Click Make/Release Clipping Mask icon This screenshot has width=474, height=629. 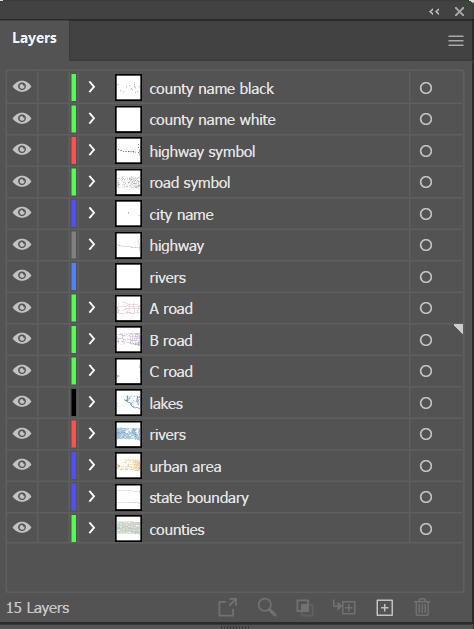click(x=305, y=607)
